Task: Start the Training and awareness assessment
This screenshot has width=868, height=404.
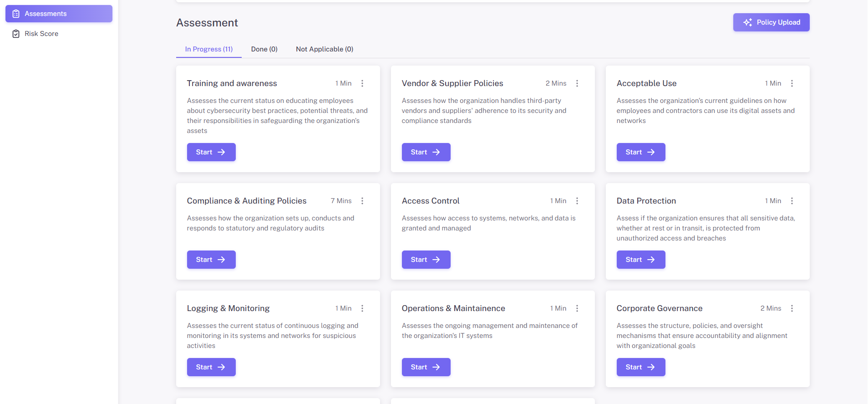Action: (211, 152)
